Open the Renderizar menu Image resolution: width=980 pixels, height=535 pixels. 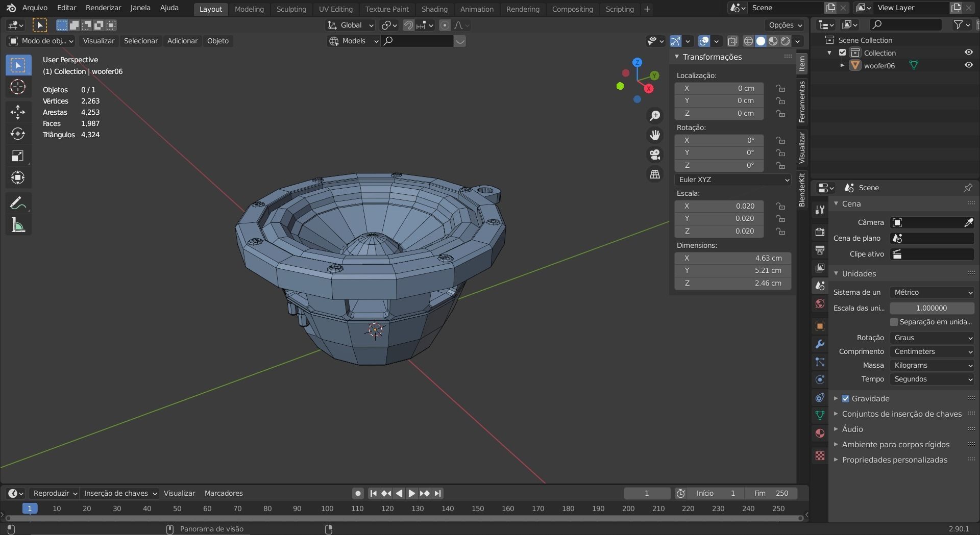(x=103, y=8)
